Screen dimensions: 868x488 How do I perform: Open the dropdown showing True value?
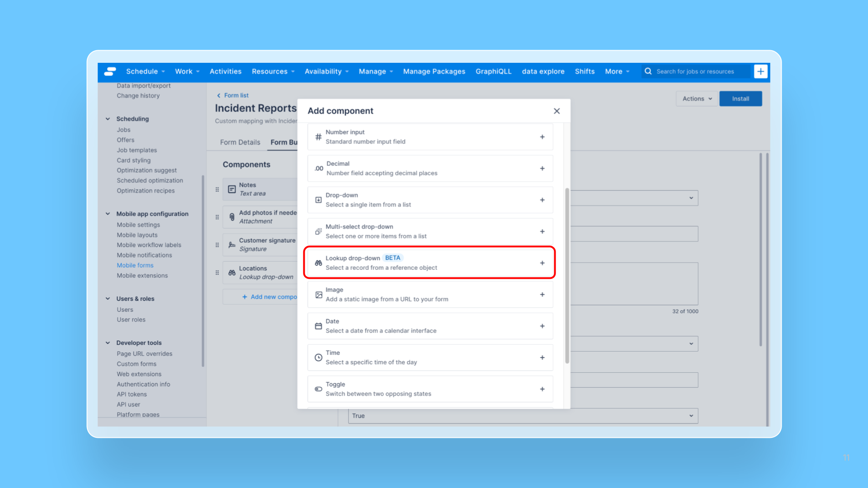pos(523,416)
